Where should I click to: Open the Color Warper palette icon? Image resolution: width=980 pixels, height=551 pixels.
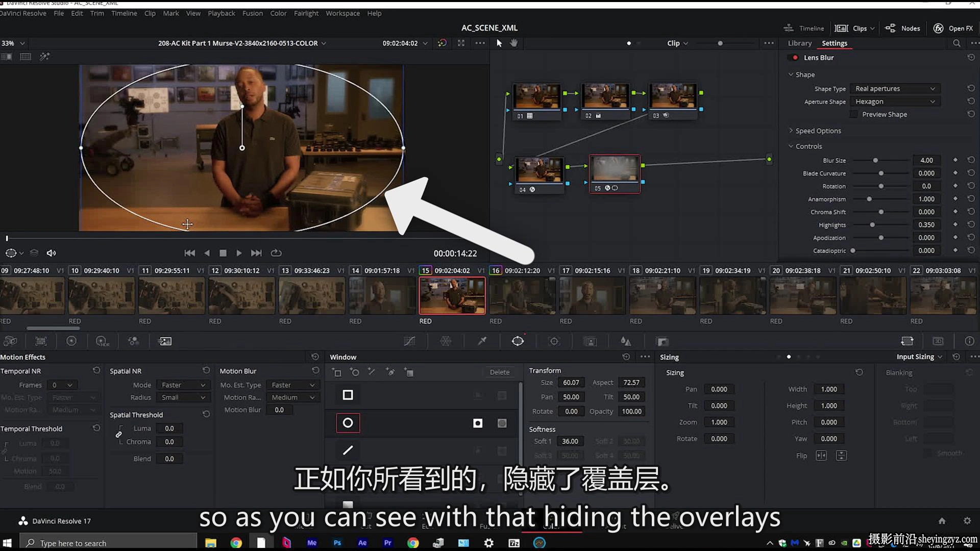click(446, 341)
